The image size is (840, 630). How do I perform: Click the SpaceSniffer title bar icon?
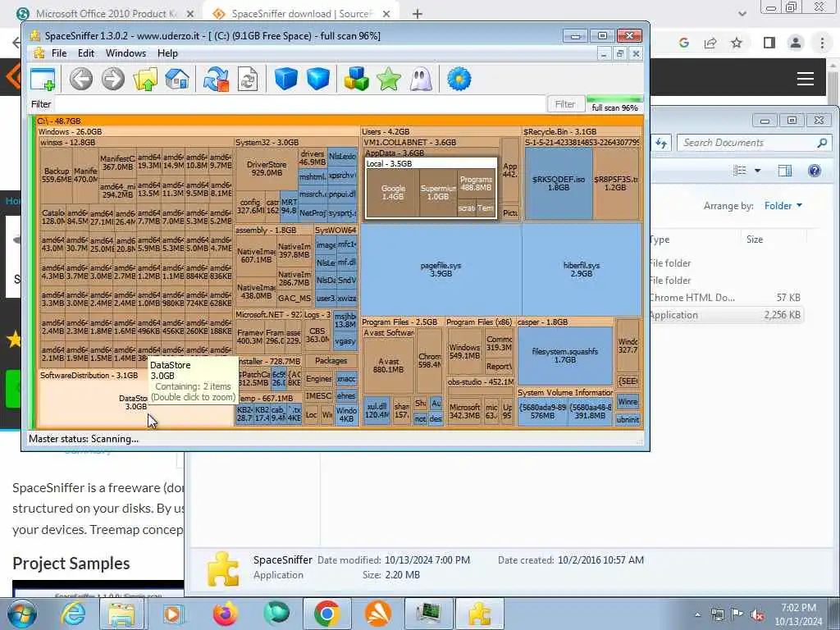35,36
